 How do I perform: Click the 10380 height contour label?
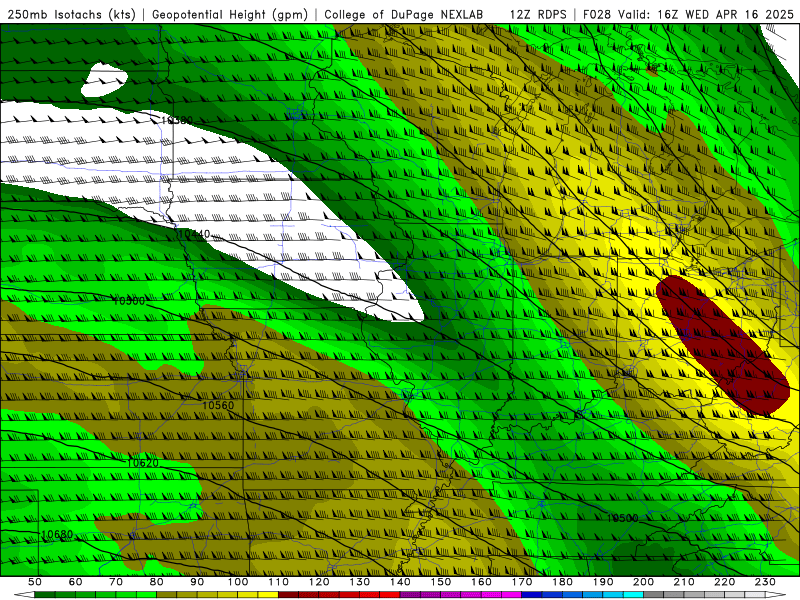[x=177, y=120]
